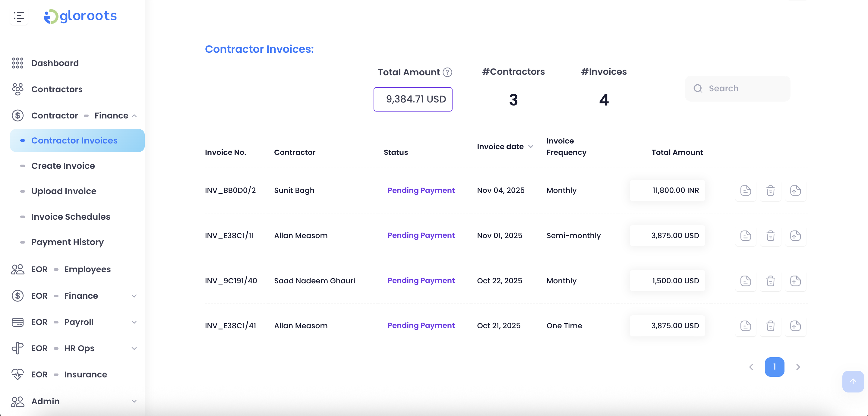The width and height of the screenshot is (868, 416).
Task: Click upload icon for Sunit Bagh invoice
Action: point(795,190)
